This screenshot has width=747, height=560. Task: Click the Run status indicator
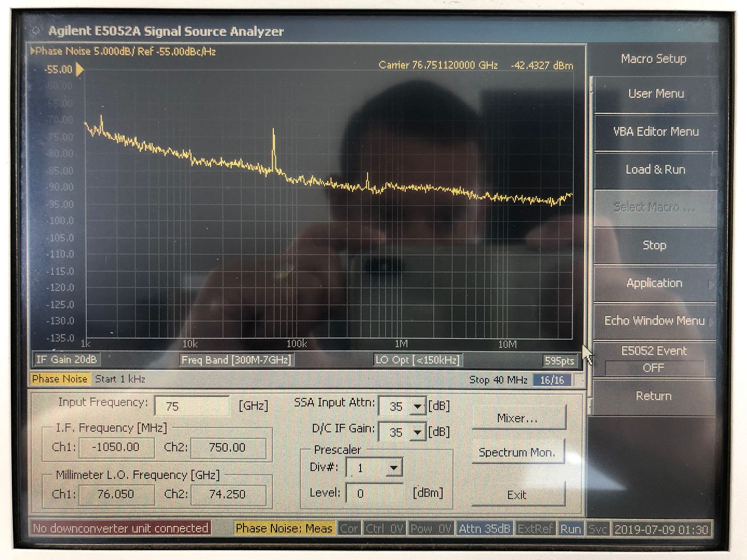(571, 529)
